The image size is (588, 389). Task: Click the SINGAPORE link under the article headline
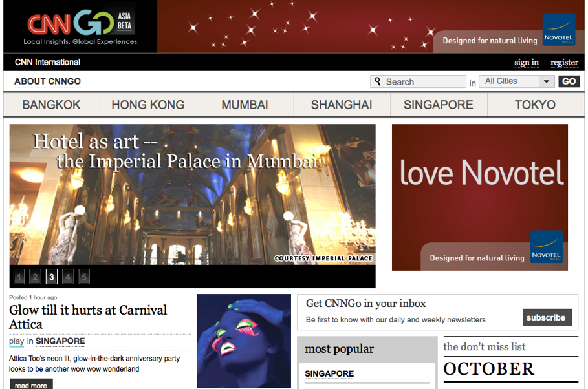click(x=60, y=341)
